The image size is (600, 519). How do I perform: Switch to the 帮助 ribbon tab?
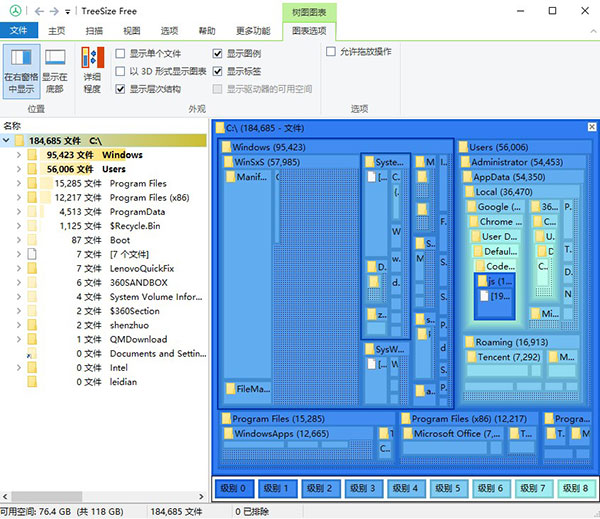tap(207, 31)
